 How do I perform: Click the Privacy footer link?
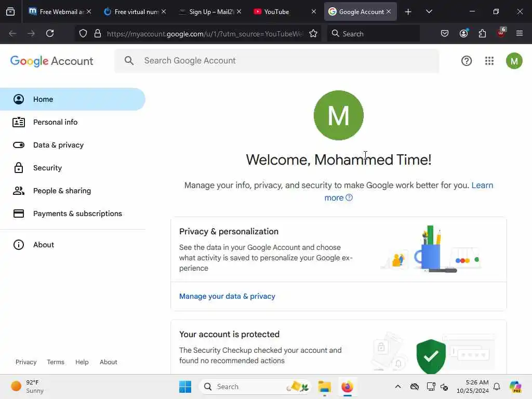(x=26, y=362)
